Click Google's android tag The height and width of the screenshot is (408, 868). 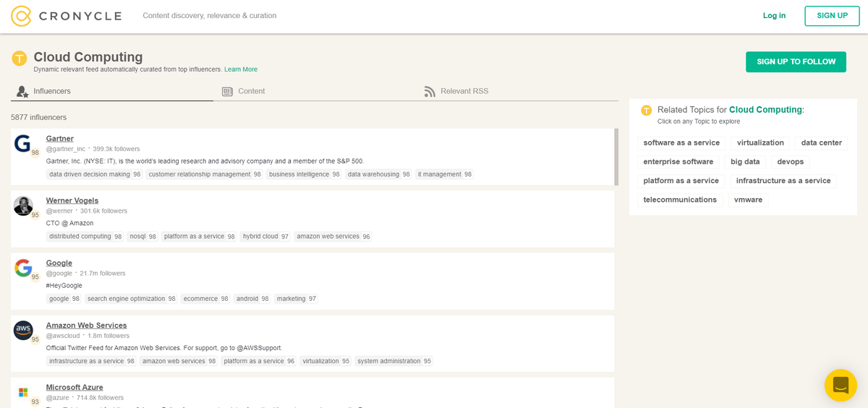252,299
